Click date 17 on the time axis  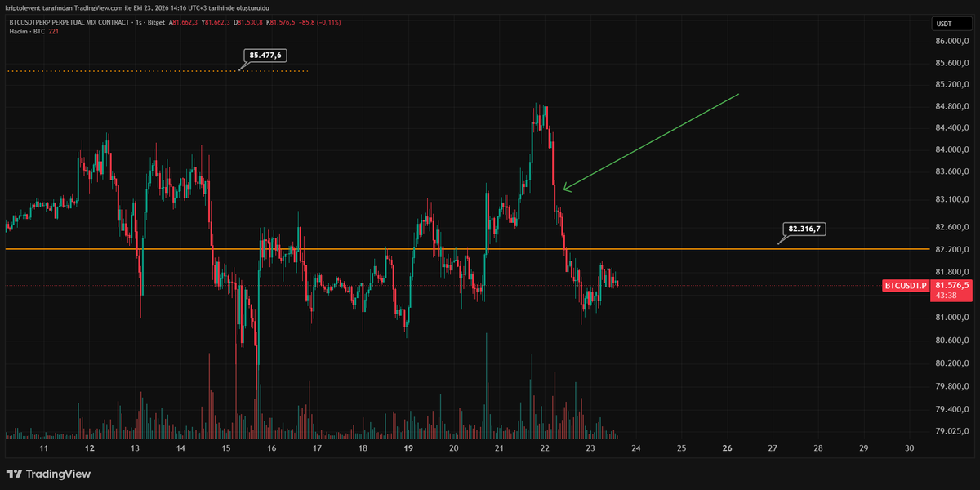(317, 448)
